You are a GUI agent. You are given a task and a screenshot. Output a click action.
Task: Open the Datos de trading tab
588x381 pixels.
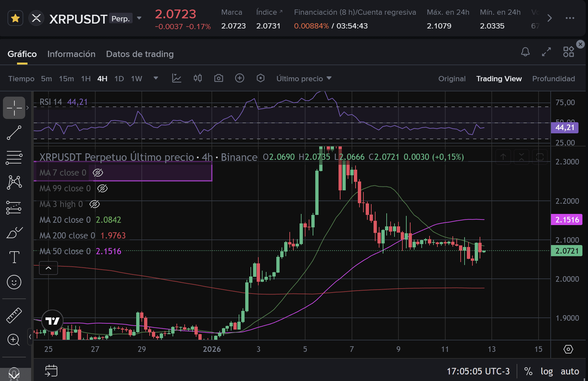[140, 54]
